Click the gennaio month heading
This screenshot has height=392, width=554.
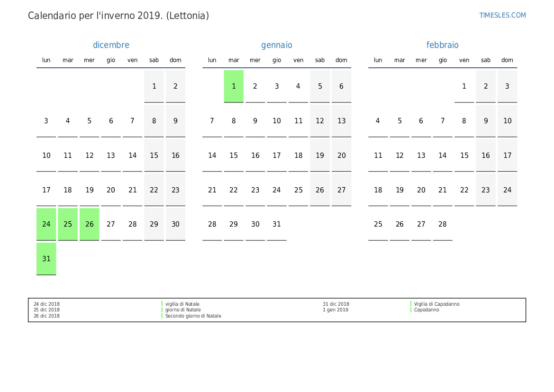tap(277, 45)
